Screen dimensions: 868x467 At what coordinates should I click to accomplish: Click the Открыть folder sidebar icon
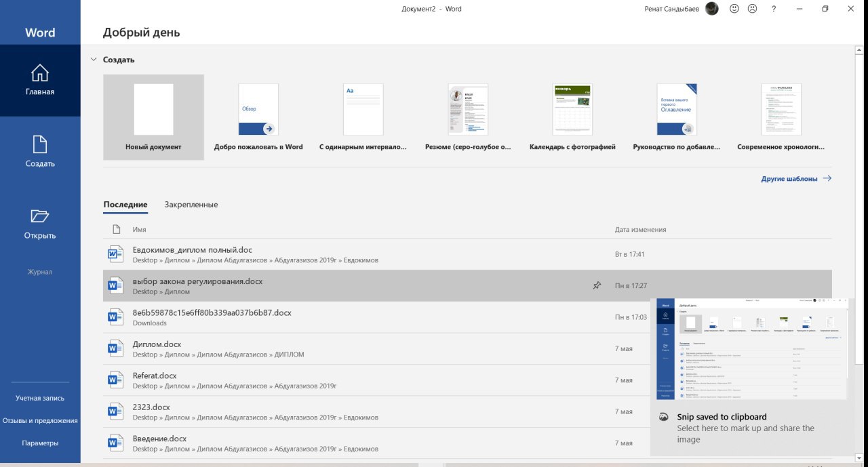point(40,216)
